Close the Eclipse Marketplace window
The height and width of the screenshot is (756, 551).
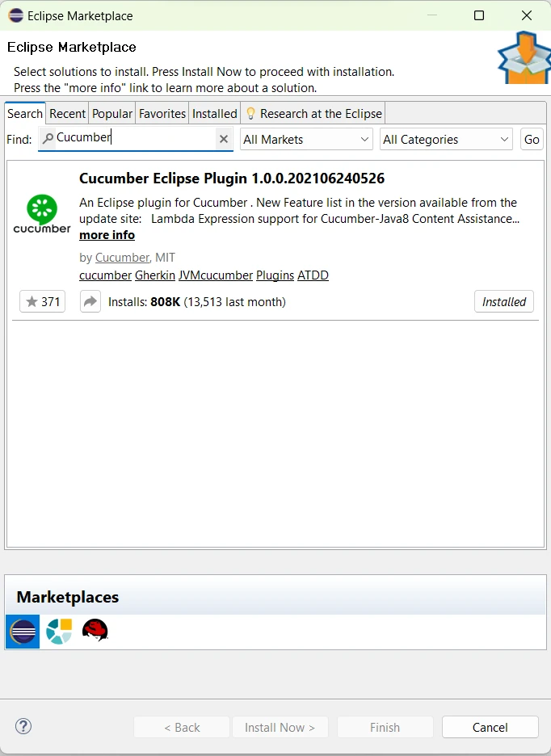coord(527,15)
